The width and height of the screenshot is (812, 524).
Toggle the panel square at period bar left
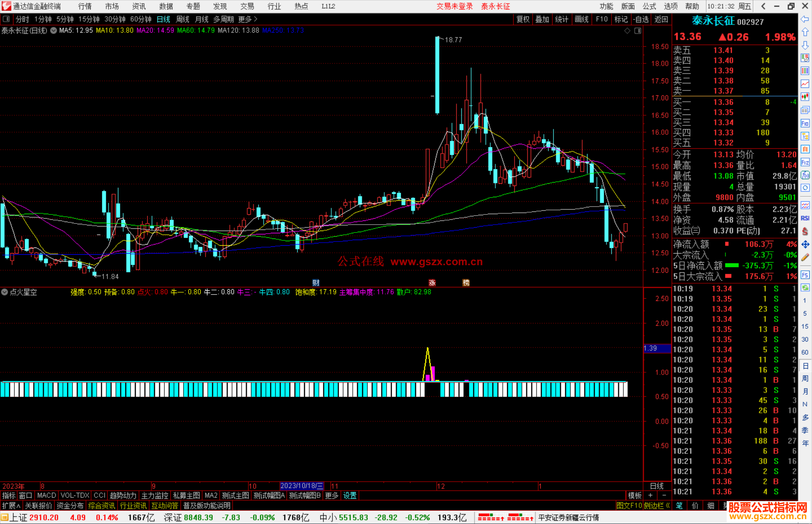[x=6, y=19]
